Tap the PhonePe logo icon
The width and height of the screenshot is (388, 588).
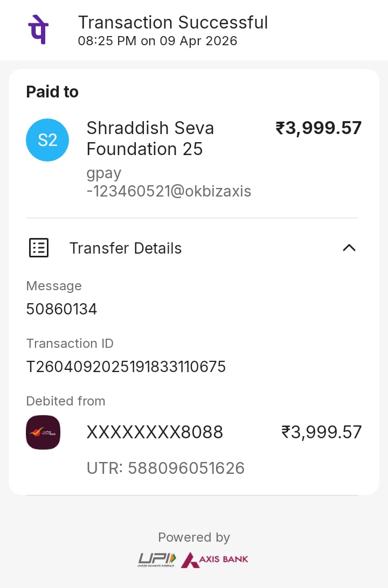click(38, 30)
